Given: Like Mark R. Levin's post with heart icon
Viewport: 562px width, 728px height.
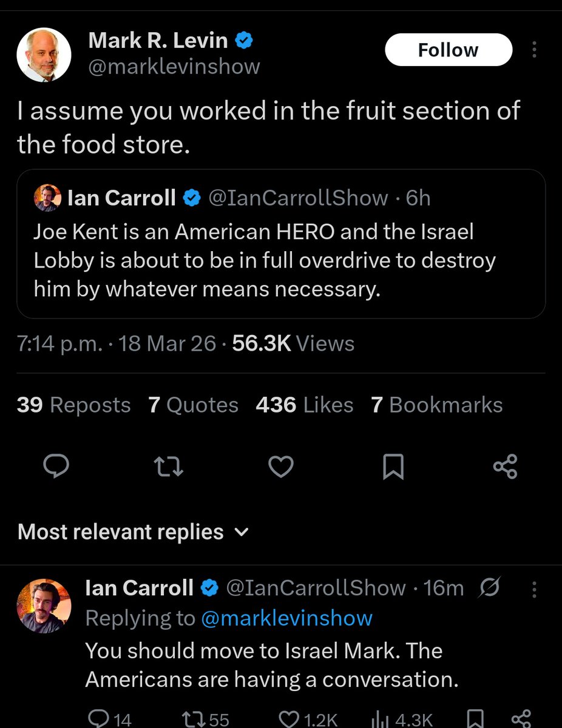Looking at the screenshot, I should pyautogui.click(x=281, y=467).
